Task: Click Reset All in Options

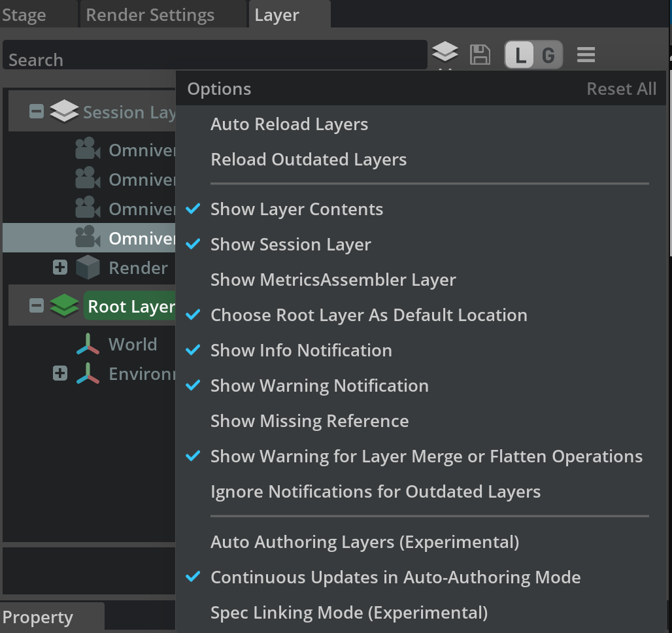Action: [621, 89]
